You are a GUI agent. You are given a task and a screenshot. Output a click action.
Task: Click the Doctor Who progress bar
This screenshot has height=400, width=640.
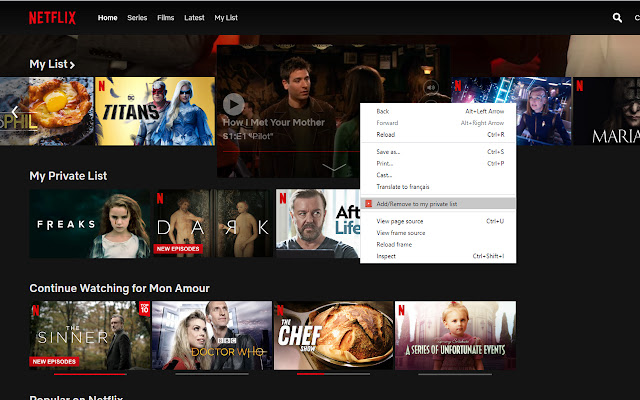[x=212, y=374]
